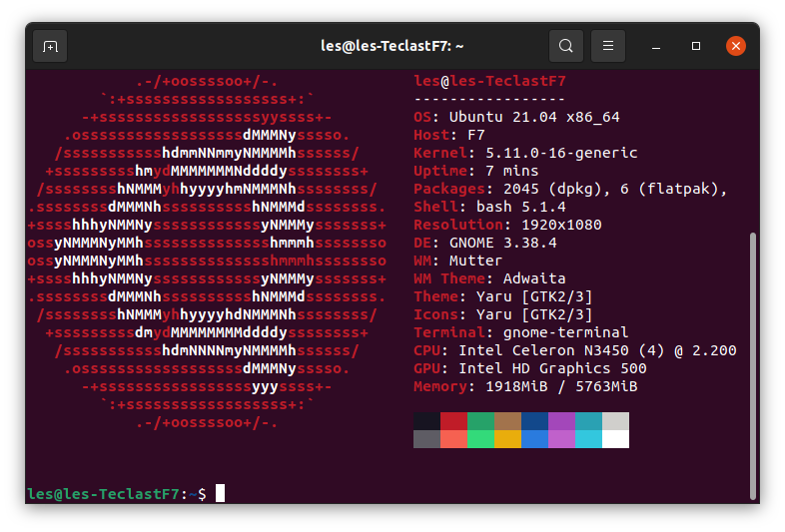The width and height of the screenshot is (785, 532).
Task: Click the Host: F7 line
Action: (x=449, y=135)
